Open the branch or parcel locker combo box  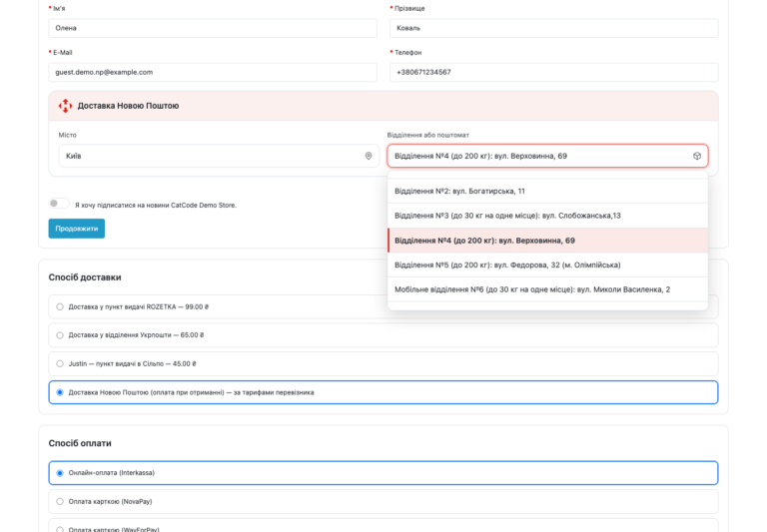click(547, 156)
